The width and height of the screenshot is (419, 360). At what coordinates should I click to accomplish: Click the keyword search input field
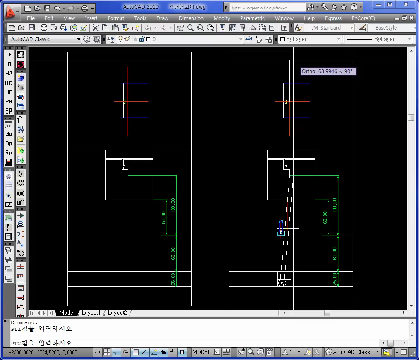(268, 7)
